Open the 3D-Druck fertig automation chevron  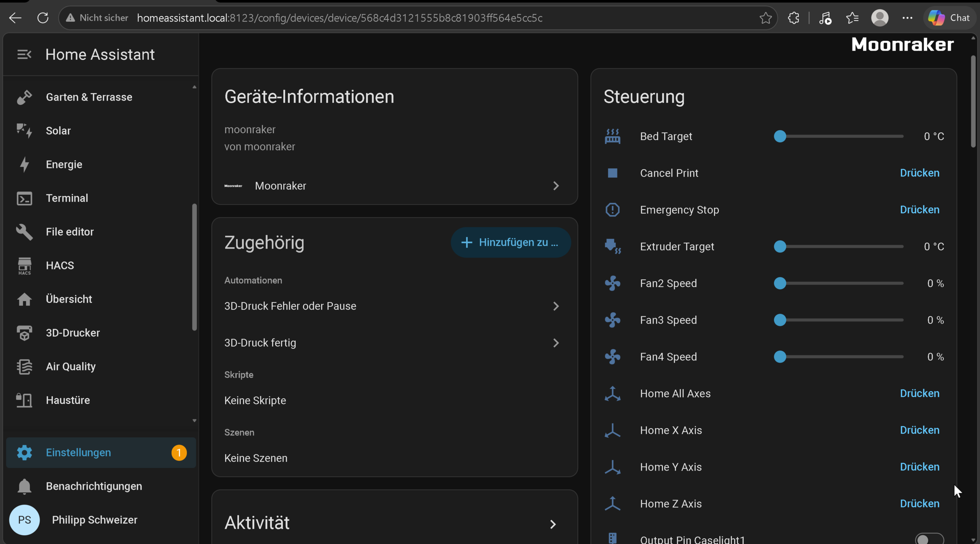556,343
